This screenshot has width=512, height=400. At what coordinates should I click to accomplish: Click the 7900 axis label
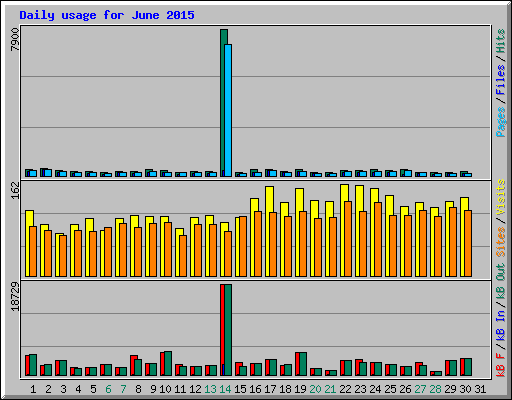(15, 39)
